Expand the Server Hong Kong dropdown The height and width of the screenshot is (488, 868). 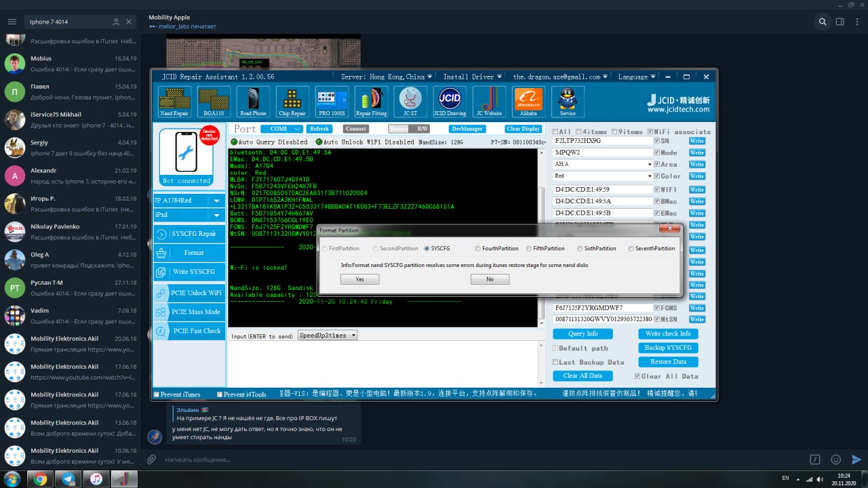(x=388, y=77)
